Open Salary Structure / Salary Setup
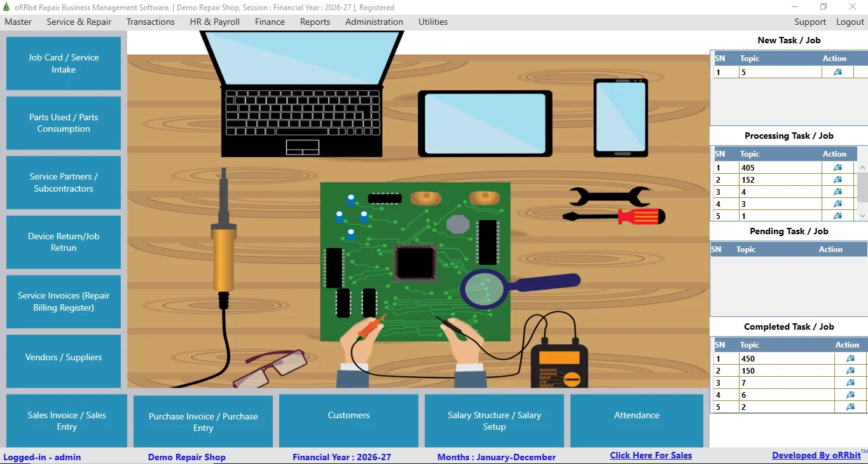The image size is (868, 464). [x=494, y=421]
